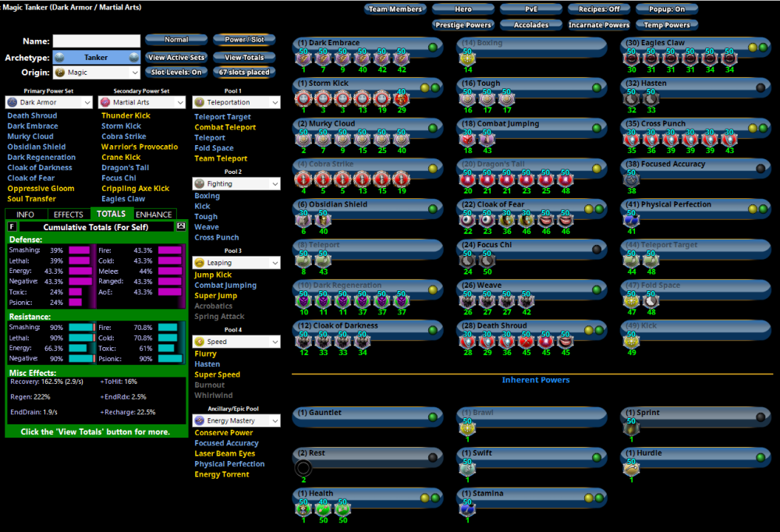Click the first enhancement slot under Dark Embrace
This screenshot has height=532, width=780.
click(303, 59)
